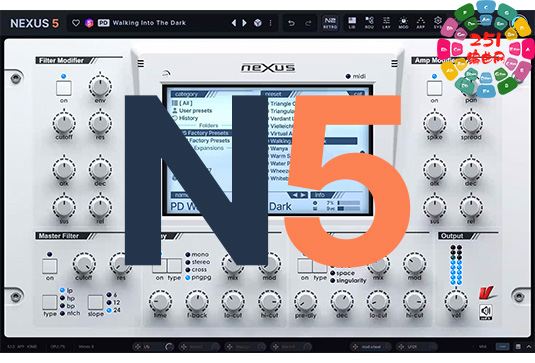535x363 pixels.
Task: Click the Output vol knob
Action: tap(456, 302)
